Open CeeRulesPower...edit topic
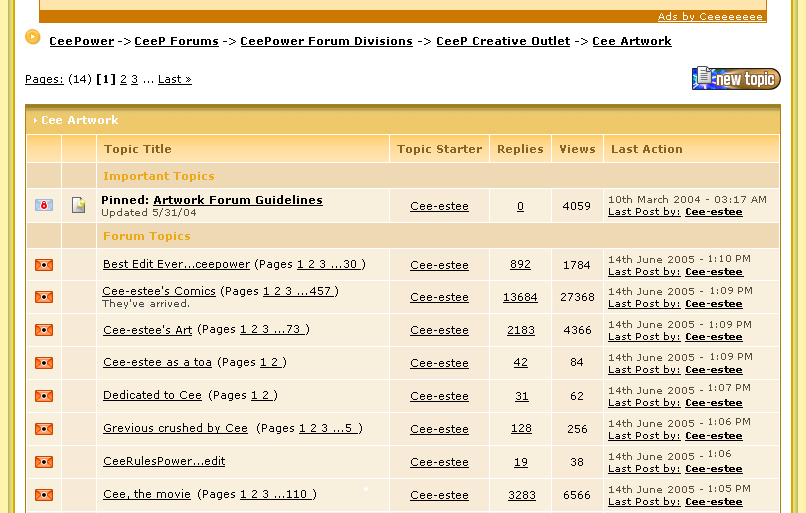 click(164, 461)
